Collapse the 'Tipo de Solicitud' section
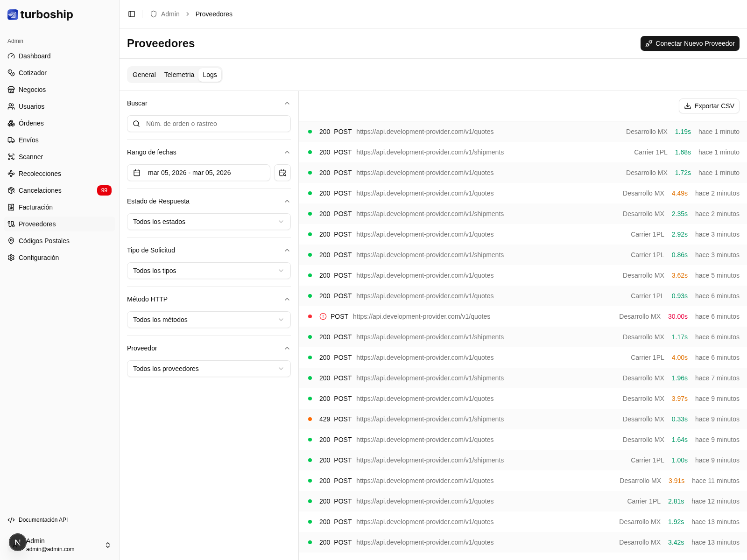This screenshot has width=747, height=560. point(287,250)
